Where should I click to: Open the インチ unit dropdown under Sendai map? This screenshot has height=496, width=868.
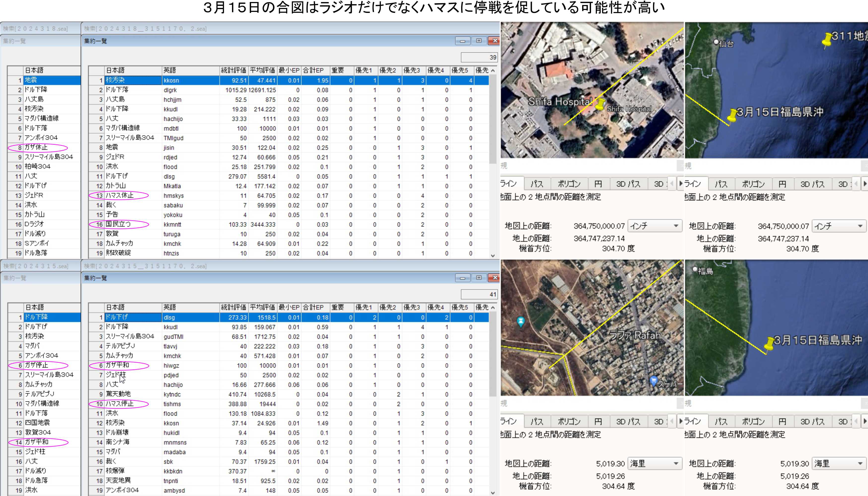click(839, 226)
